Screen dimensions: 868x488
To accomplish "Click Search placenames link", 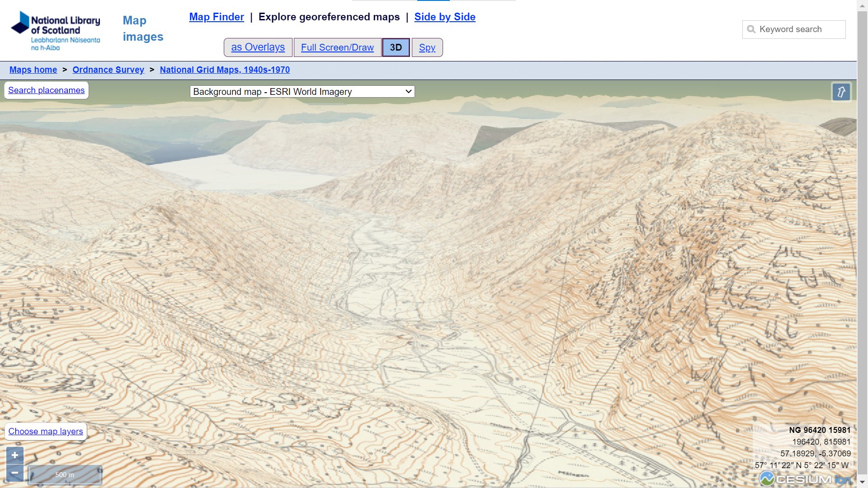I will coord(46,90).
